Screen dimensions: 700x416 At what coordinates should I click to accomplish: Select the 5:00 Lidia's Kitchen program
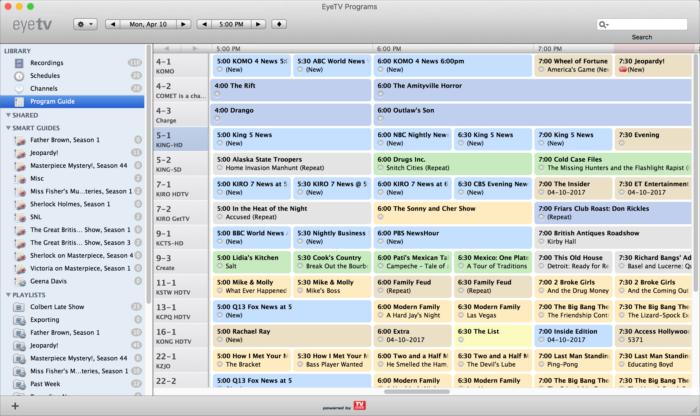(x=251, y=262)
